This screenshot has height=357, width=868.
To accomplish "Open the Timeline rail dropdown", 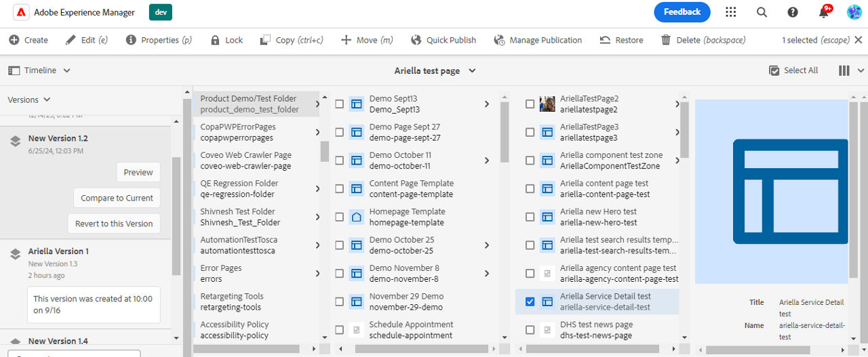I will point(39,70).
